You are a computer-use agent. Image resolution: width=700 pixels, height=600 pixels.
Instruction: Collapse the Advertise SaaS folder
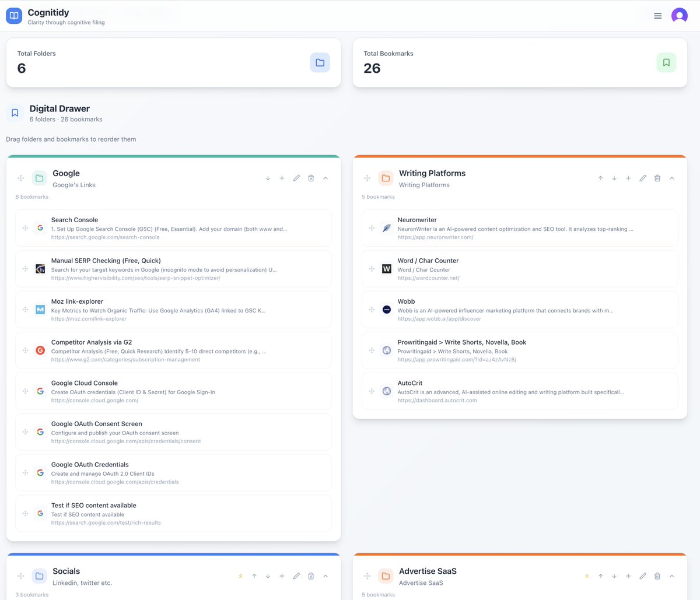point(672,576)
